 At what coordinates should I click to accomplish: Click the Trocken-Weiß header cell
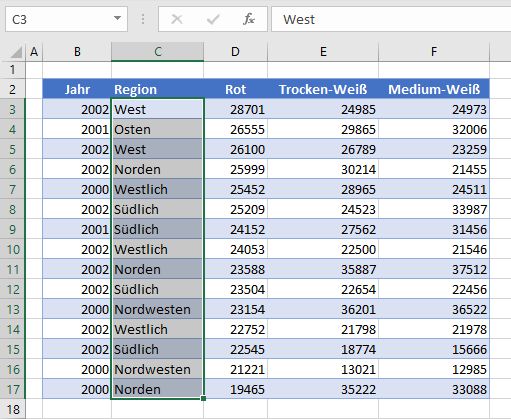click(323, 89)
